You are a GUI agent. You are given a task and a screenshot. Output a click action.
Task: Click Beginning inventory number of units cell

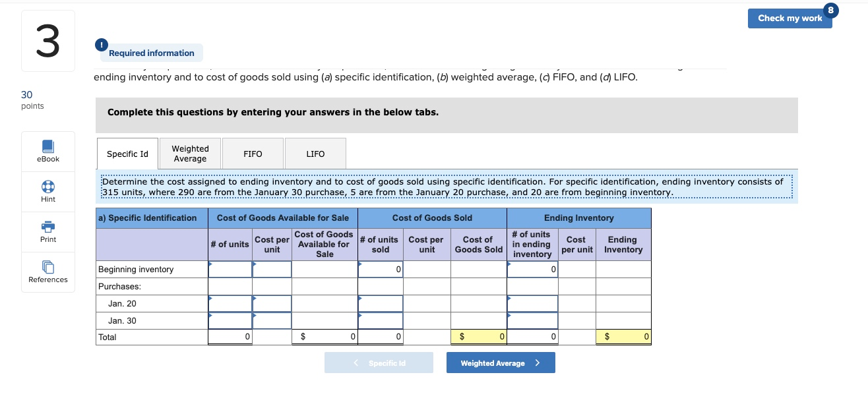[230, 269]
